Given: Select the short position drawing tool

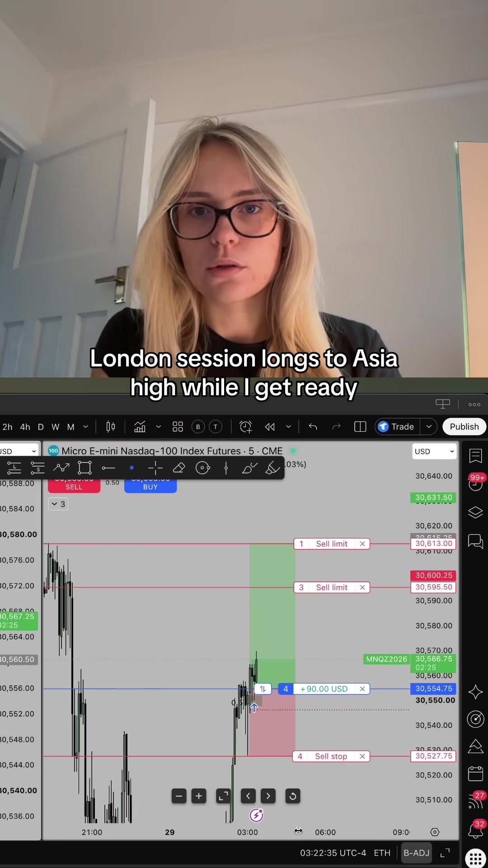Looking at the screenshot, I should pos(38,468).
